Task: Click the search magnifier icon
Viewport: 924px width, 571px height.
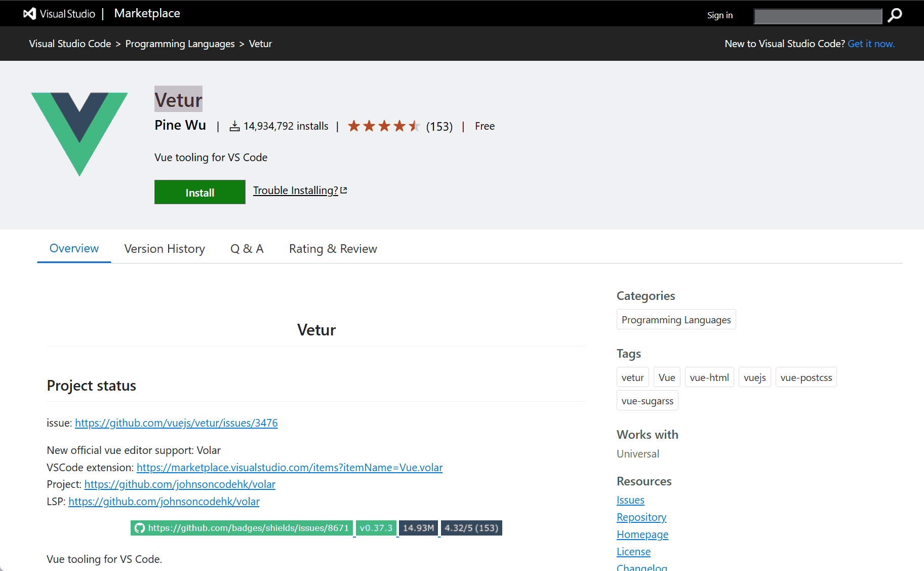Action: [895, 15]
